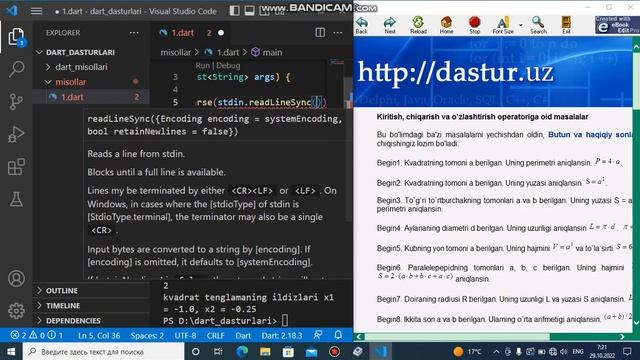Click Home in the eBook toolbar
The height and width of the screenshot is (360, 640).
pos(446,25)
